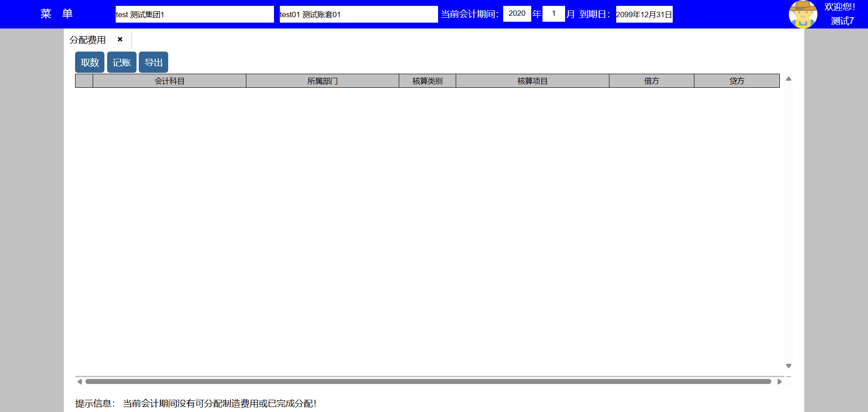Open the test01 测试账套01 account set field
868x412 pixels.
(359, 14)
